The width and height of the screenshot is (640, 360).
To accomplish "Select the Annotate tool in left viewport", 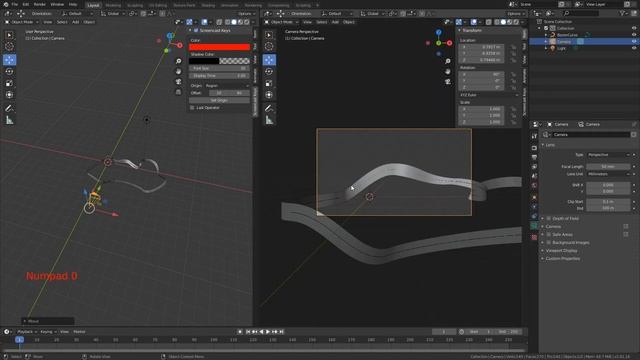I will pyautogui.click(x=9, y=109).
